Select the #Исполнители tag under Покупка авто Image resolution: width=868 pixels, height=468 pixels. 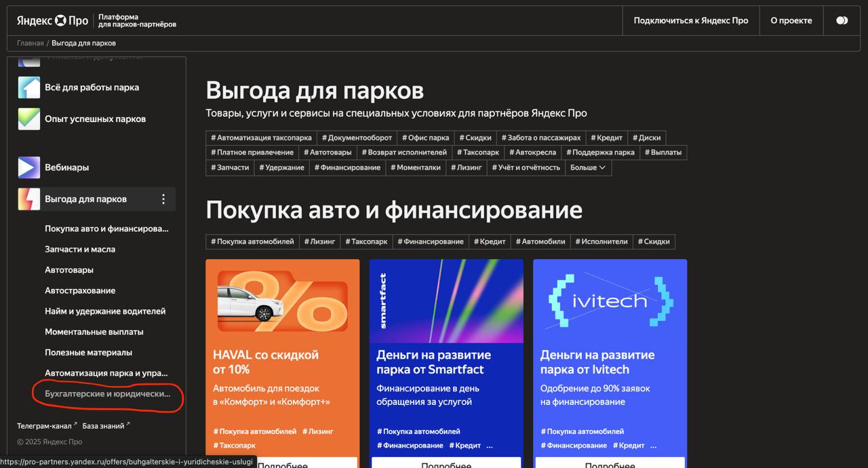coord(601,241)
